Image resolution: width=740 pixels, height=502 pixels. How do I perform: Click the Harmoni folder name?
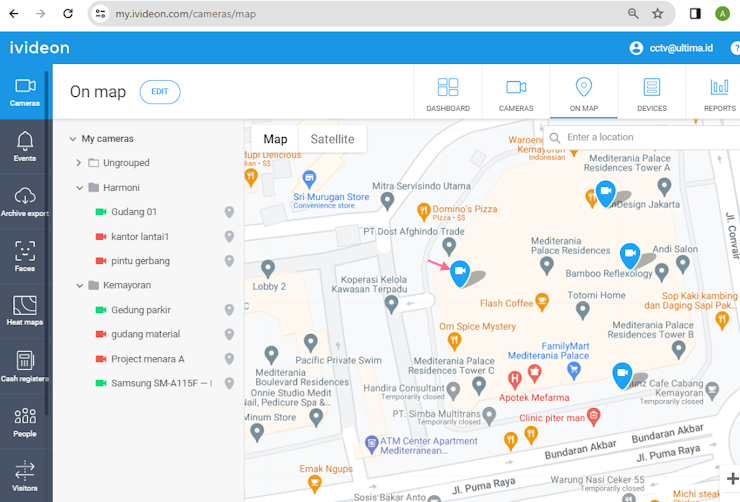coord(121,188)
